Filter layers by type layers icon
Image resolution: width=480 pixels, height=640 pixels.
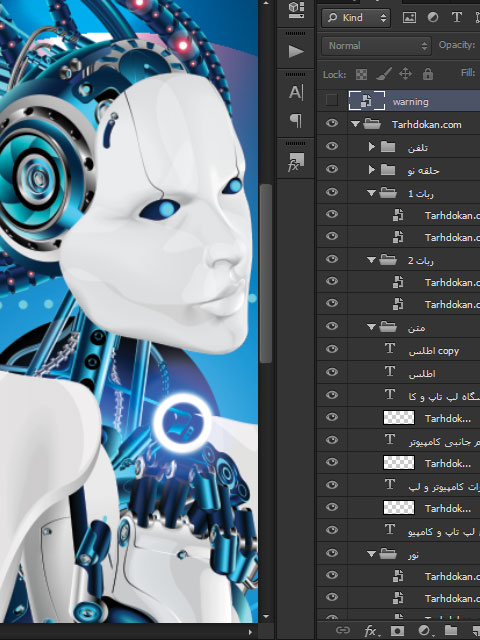(456, 17)
